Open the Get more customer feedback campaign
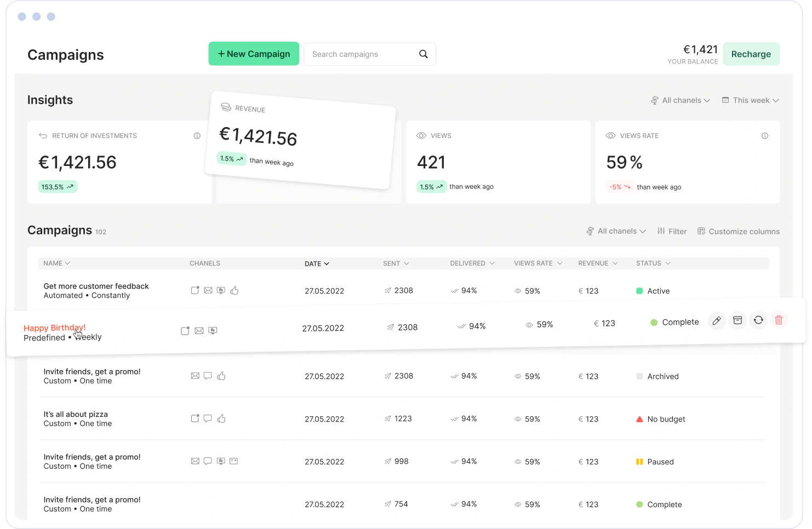The height and width of the screenshot is (529, 812). coord(96,286)
